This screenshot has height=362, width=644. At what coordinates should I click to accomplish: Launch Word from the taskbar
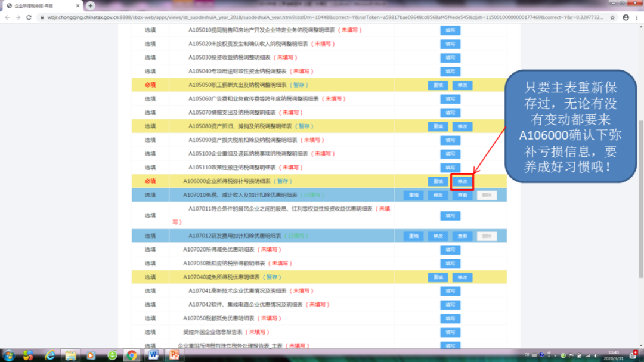pos(153,355)
